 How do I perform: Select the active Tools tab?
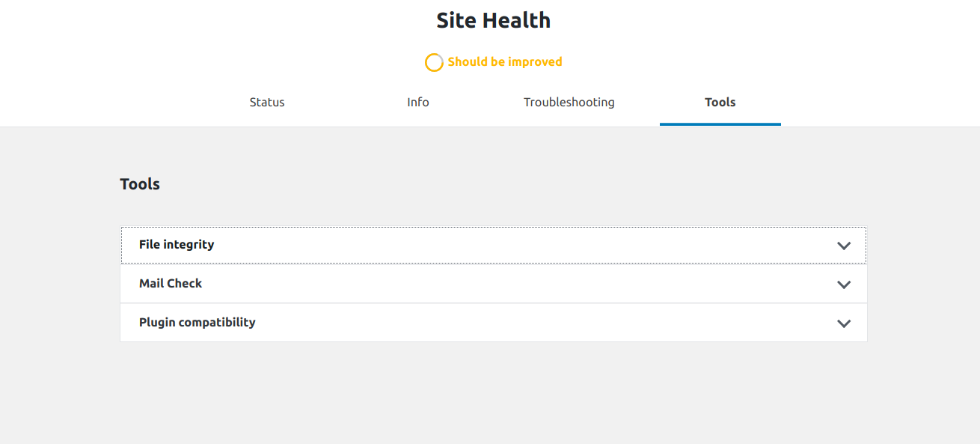(720, 103)
